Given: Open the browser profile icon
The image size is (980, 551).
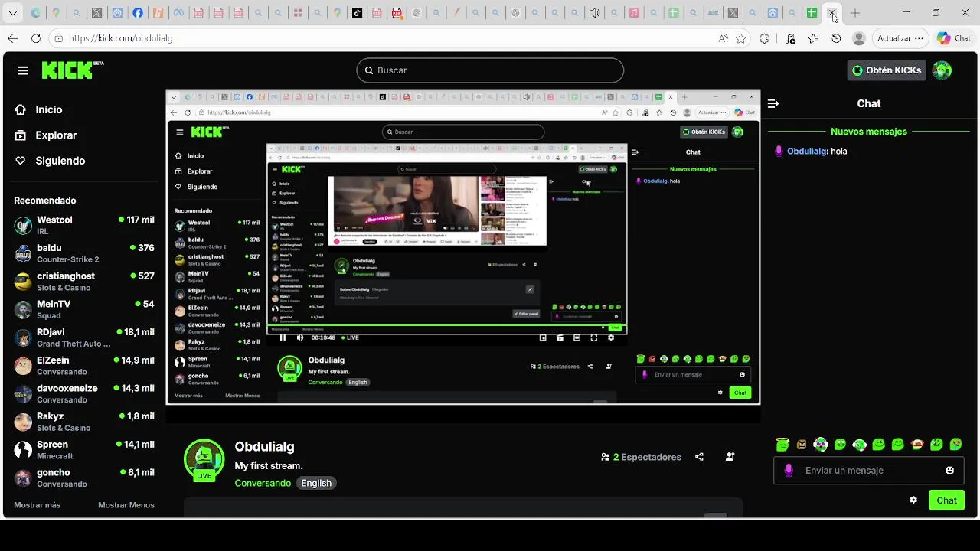Looking at the screenshot, I should pyautogui.click(x=859, y=38).
